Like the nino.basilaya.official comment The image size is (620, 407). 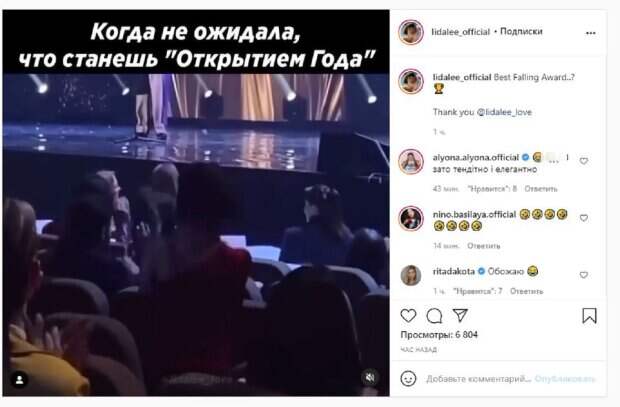pyautogui.click(x=584, y=218)
